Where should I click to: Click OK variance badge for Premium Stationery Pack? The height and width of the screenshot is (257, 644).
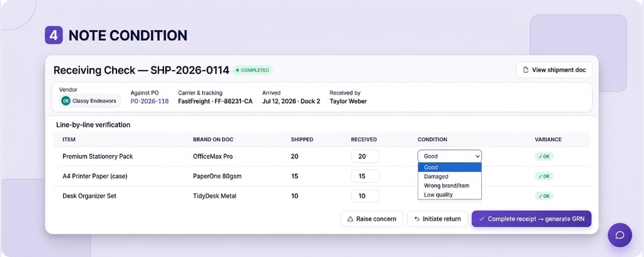(544, 156)
